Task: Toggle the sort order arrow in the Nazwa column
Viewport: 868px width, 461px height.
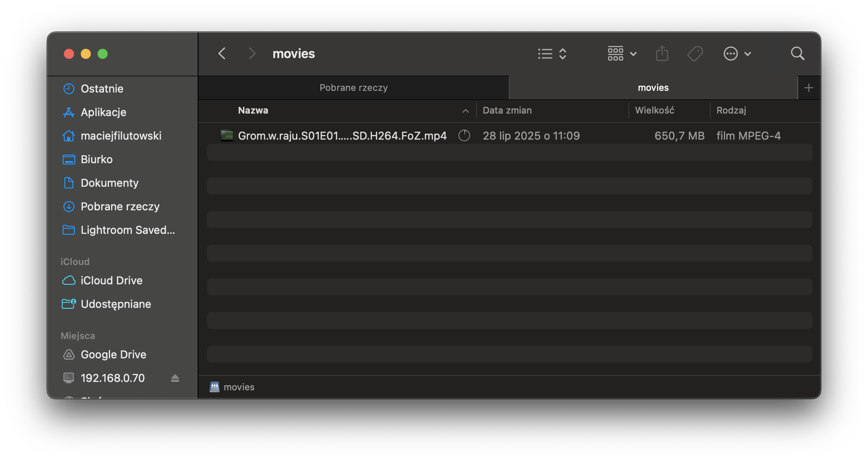Action: 466,111
